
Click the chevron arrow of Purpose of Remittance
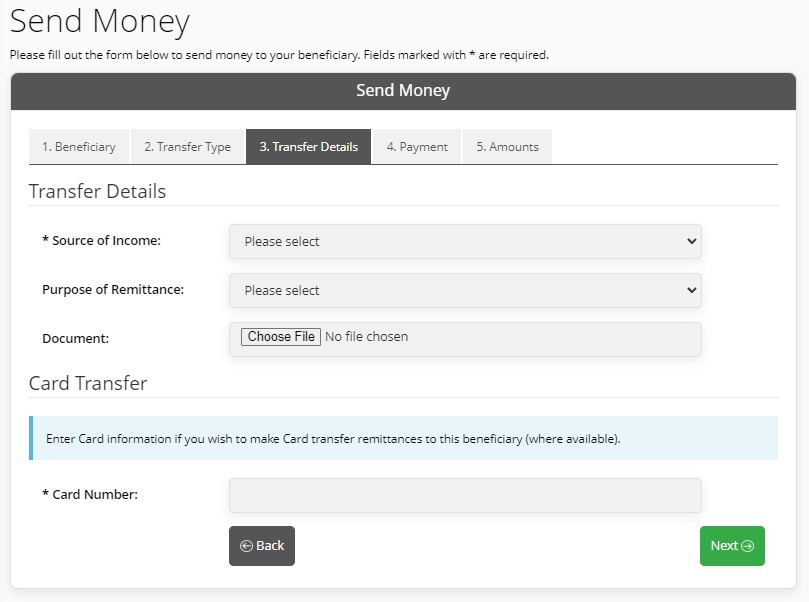pos(691,290)
